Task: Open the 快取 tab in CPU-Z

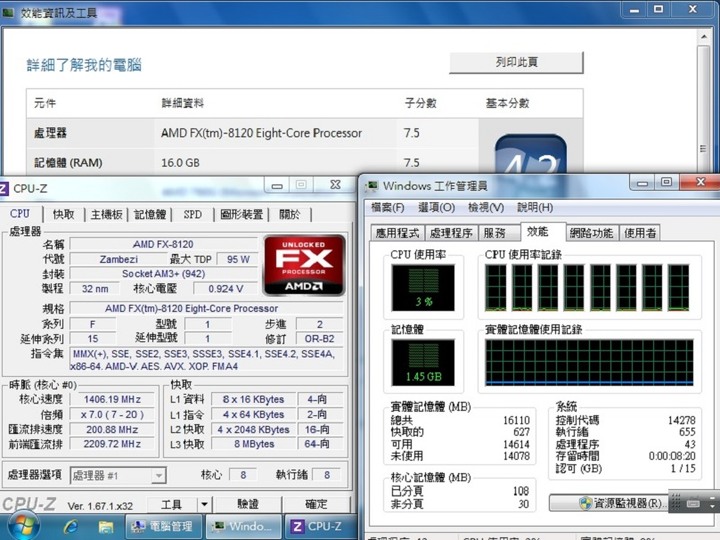Action: click(x=63, y=214)
